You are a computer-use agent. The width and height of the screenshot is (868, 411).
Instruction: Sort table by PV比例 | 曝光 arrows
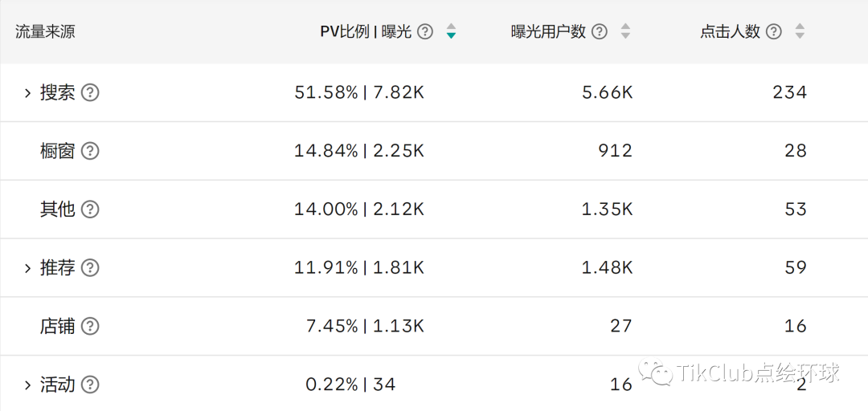pyautogui.click(x=451, y=32)
